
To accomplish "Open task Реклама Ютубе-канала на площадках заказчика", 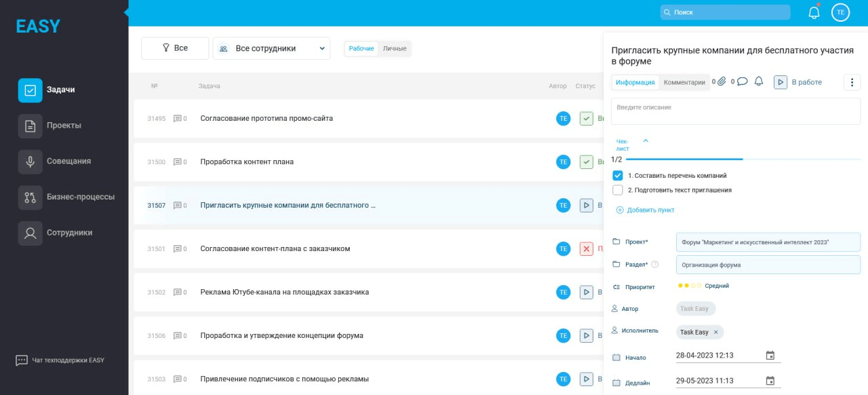I will (x=285, y=293).
